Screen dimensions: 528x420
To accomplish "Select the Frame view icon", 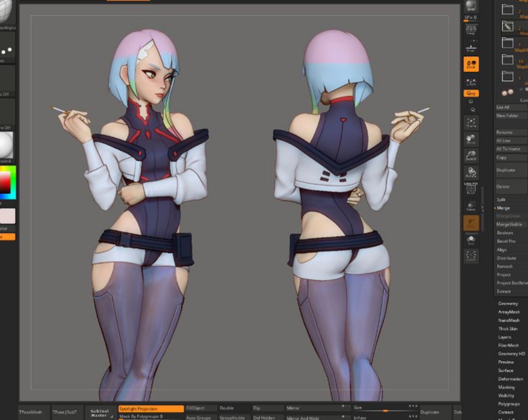I will [471, 123].
